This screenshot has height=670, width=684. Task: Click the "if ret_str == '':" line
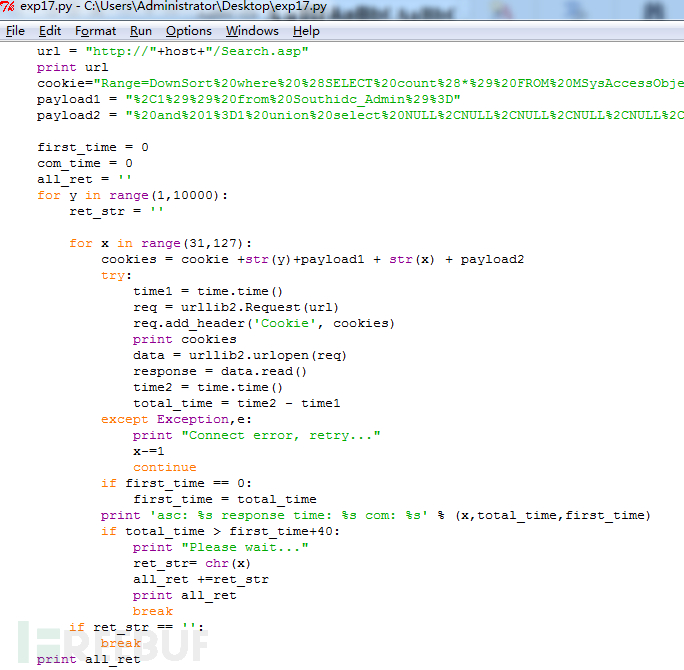click(137, 628)
